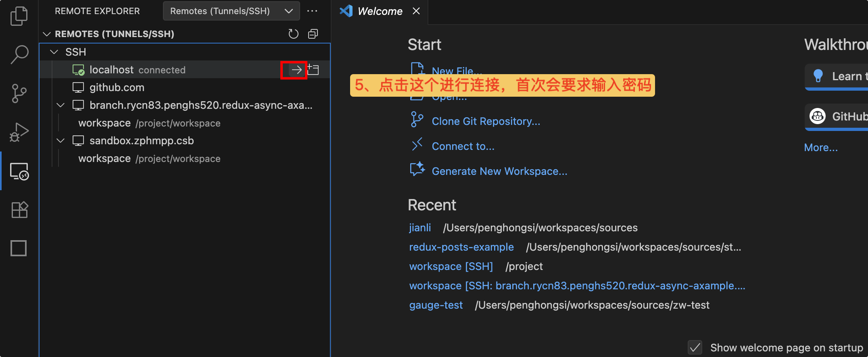Open the Remotes (Tunnels/SSH) dropdown
The image size is (868, 357).
pyautogui.click(x=231, y=11)
